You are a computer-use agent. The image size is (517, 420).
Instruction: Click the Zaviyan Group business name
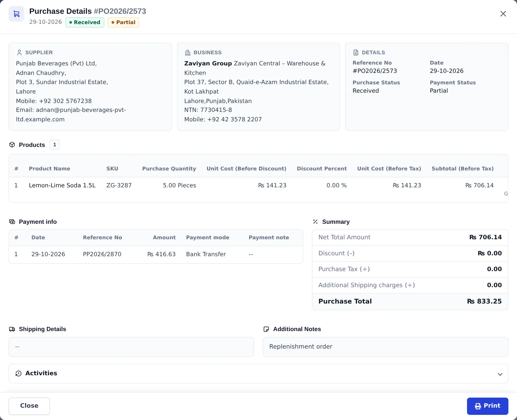click(x=208, y=63)
